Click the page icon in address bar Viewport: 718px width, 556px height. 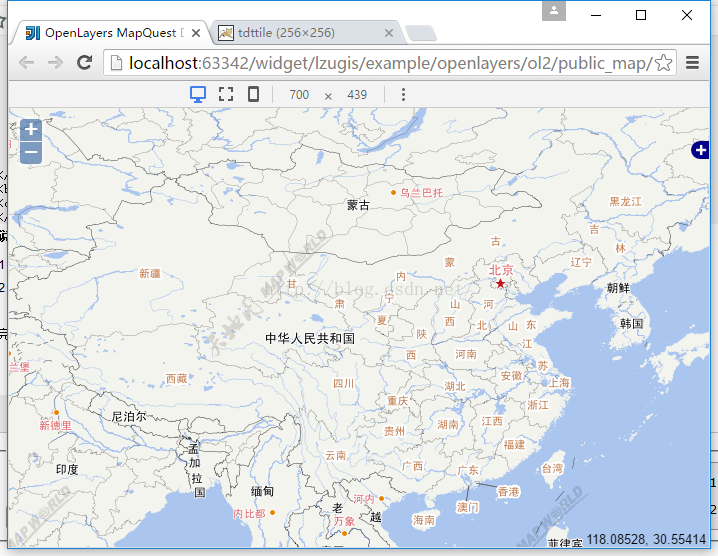(x=116, y=63)
